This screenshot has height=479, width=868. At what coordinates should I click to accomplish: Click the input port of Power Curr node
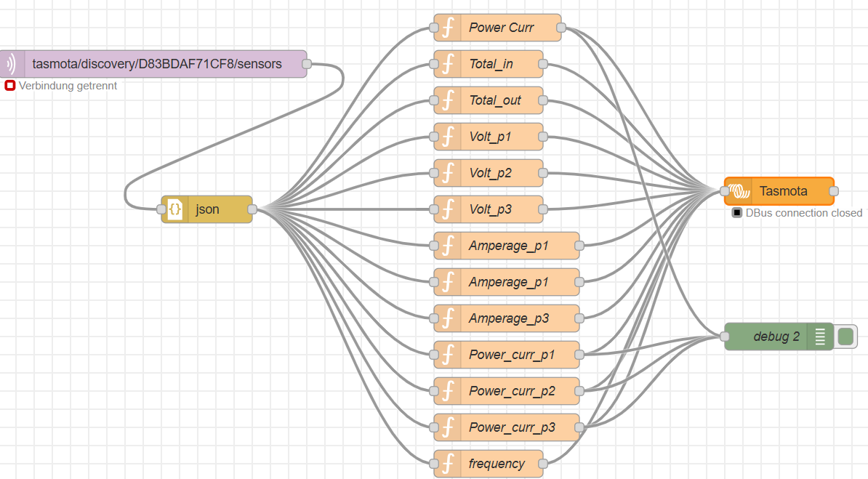(434, 28)
